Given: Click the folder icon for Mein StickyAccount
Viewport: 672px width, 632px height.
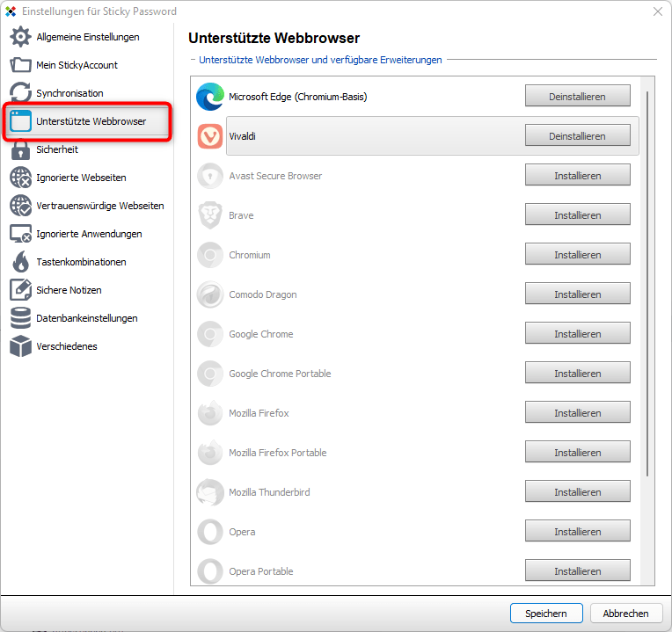Looking at the screenshot, I should pos(20,65).
